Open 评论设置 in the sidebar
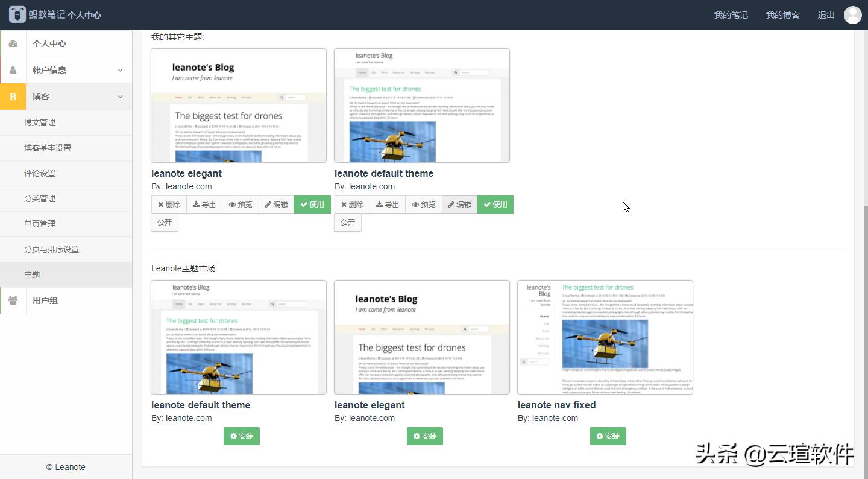This screenshot has width=868, height=479. [x=66, y=173]
